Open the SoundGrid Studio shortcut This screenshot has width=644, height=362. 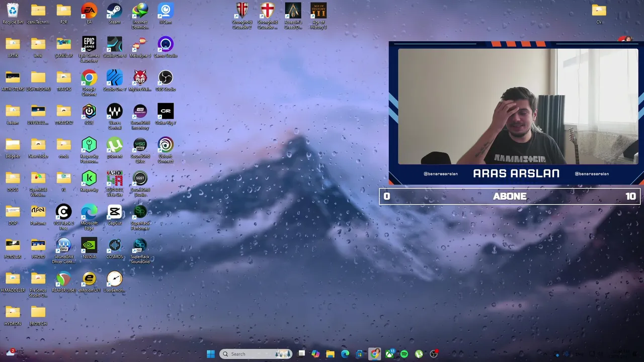point(140,184)
